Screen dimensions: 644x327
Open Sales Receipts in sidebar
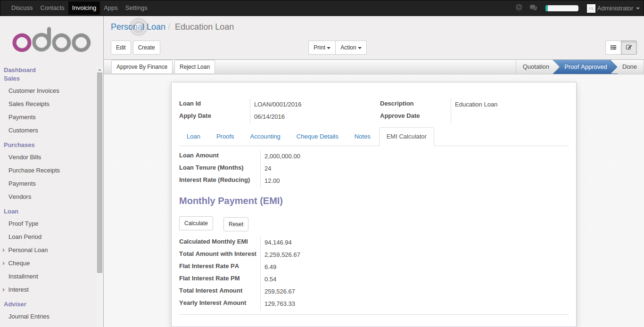pyautogui.click(x=29, y=104)
